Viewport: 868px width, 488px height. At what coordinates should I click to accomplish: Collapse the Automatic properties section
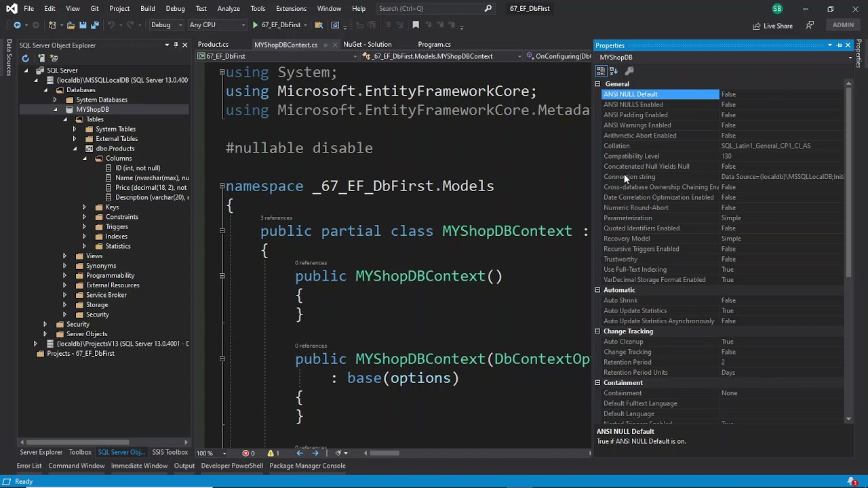(x=597, y=290)
